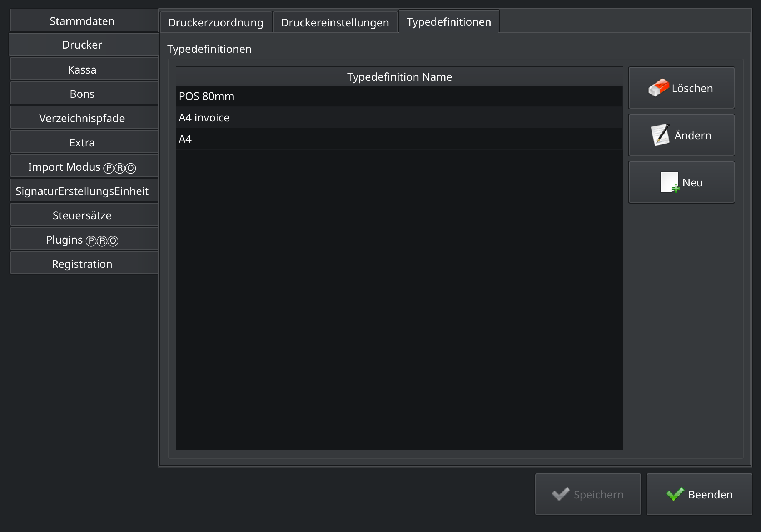Screen dimensions: 761x532
Task: Open Plugins PRO section
Action: (x=84, y=240)
